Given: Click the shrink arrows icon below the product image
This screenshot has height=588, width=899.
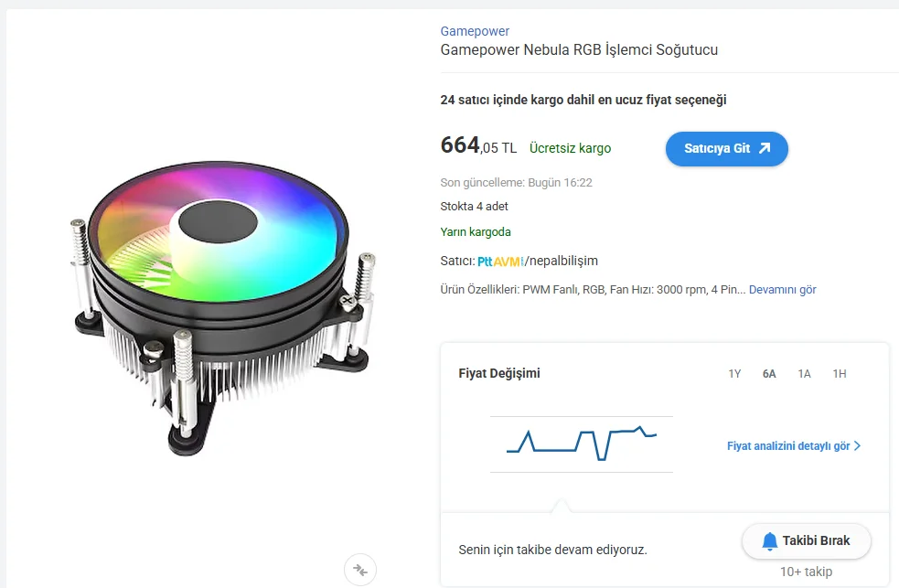Looking at the screenshot, I should [360, 570].
